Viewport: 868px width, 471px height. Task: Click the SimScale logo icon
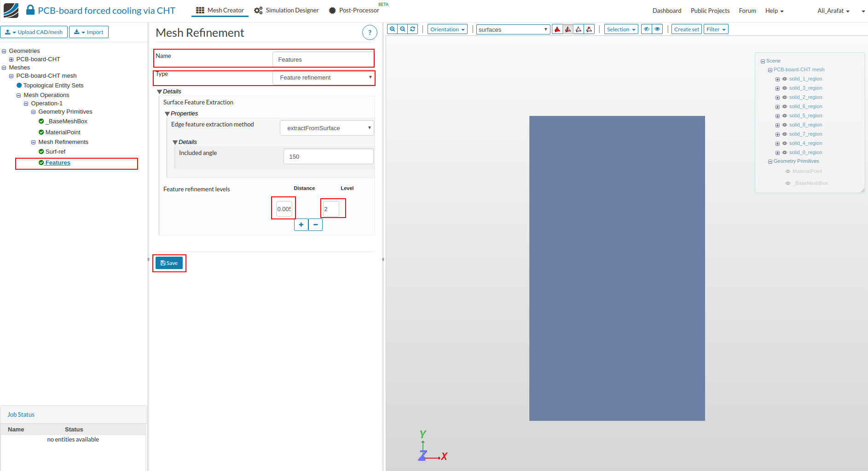[11, 10]
